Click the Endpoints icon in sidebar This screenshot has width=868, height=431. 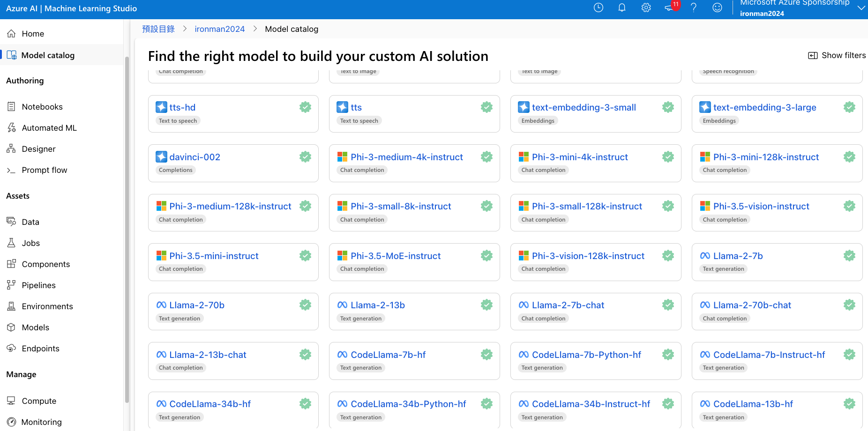coord(11,348)
